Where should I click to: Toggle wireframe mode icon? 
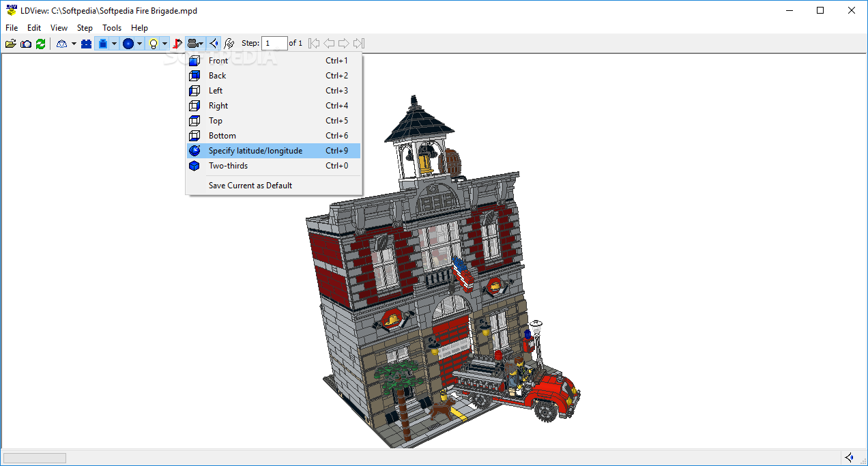[62, 44]
